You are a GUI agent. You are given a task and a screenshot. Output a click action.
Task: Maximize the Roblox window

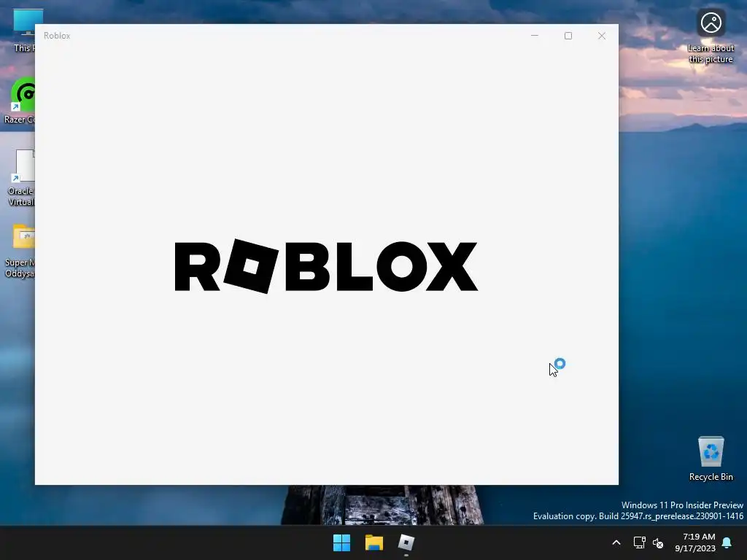click(x=568, y=36)
